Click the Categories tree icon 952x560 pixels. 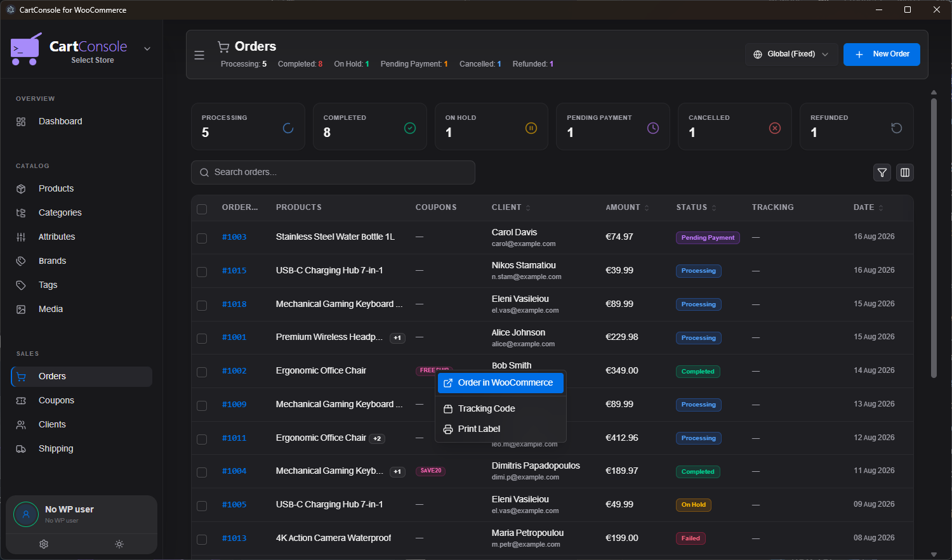21,213
